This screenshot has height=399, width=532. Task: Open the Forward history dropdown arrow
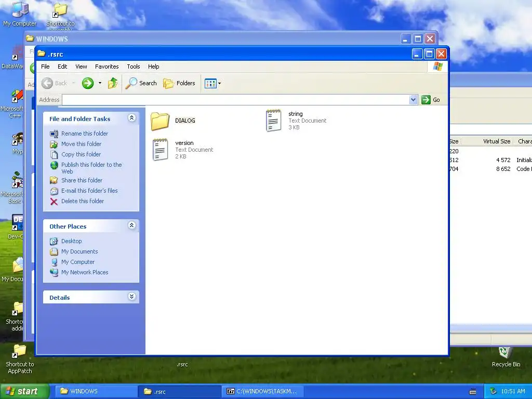tap(100, 83)
